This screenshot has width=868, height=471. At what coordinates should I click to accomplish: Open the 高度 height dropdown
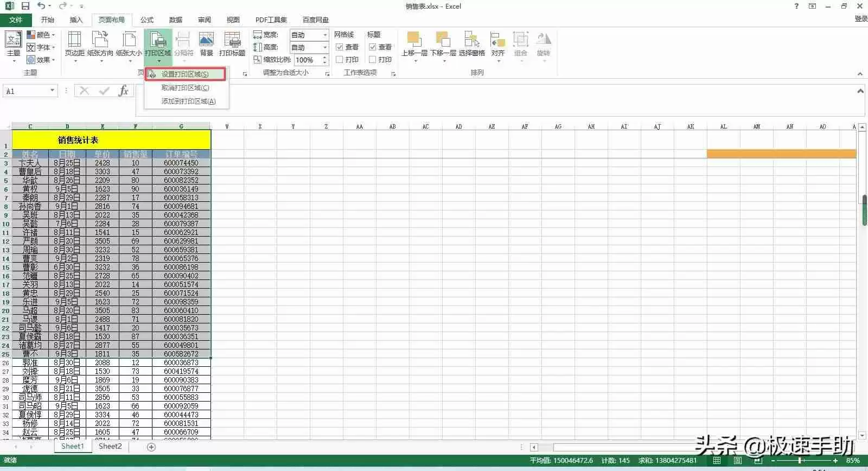click(x=325, y=48)
